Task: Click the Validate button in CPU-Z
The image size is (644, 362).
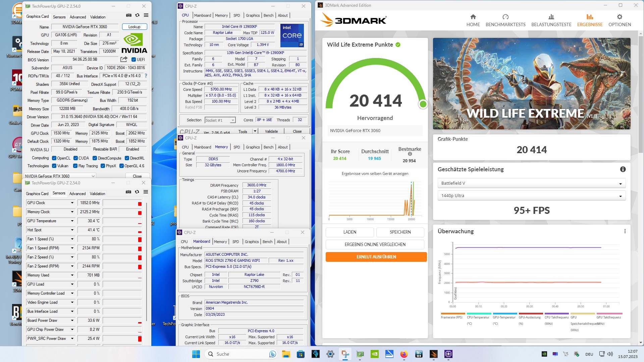Action: tap(271, 131)
